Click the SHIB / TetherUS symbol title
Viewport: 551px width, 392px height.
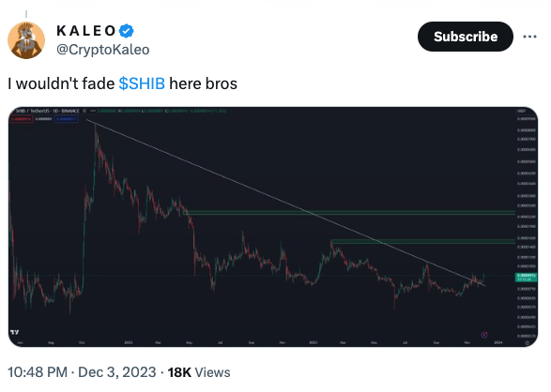click(x=48, y=111)
